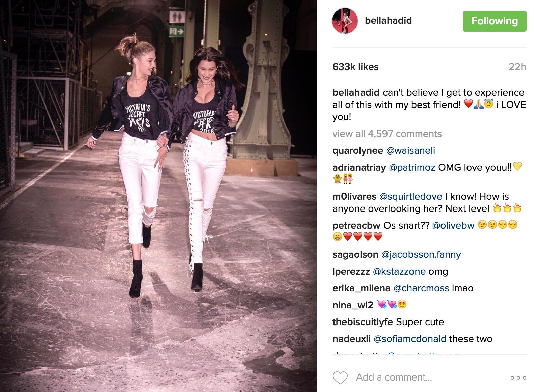
Task: Expand view all 4,597 comments
Action: coord(387,134)
